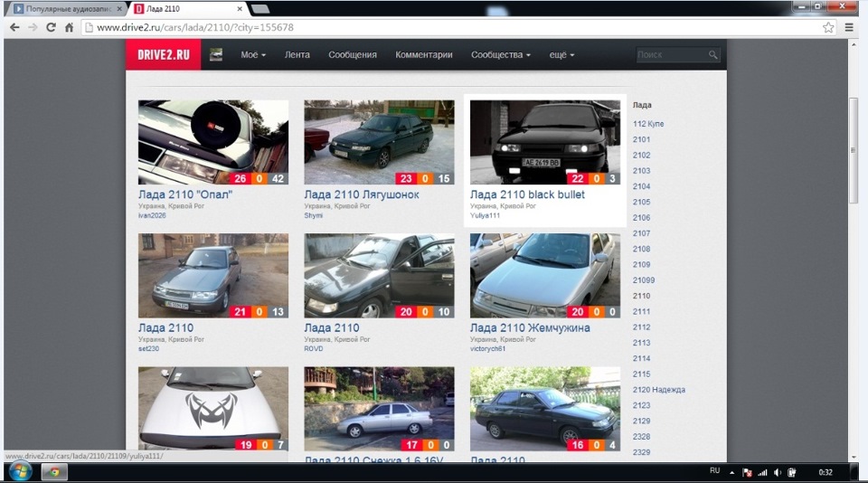868x483 pixels.
Task: Click the DRIVE2.RU logo
Action: (x=164, y=54)
